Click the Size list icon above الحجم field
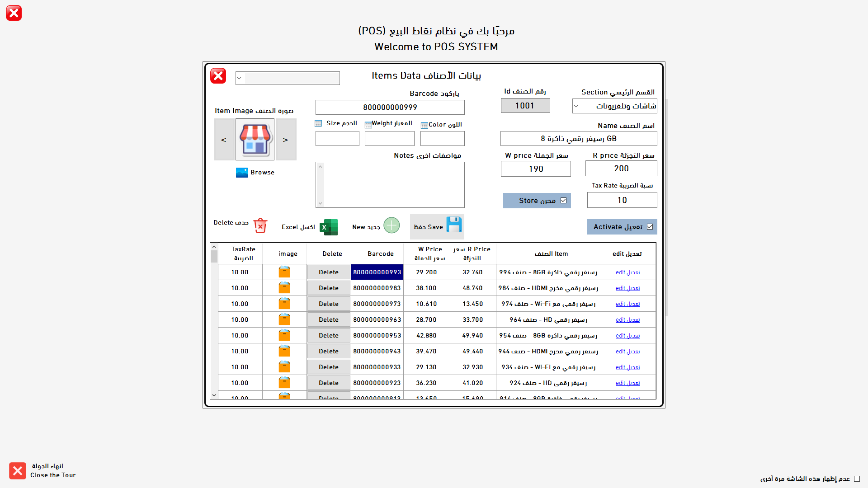The width and height of the screenshot is (868, 488). click(319, 123)
